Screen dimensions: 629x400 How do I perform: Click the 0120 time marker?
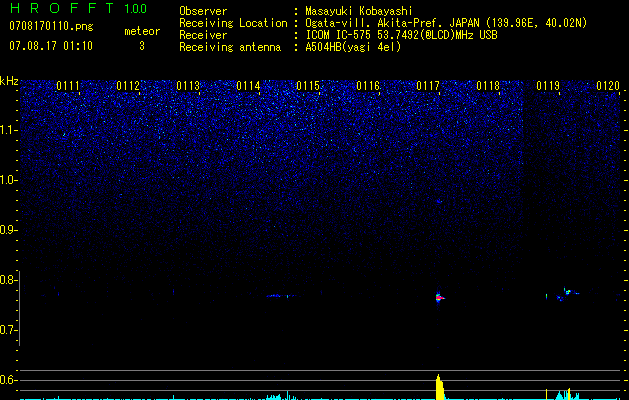coord(608,86)
